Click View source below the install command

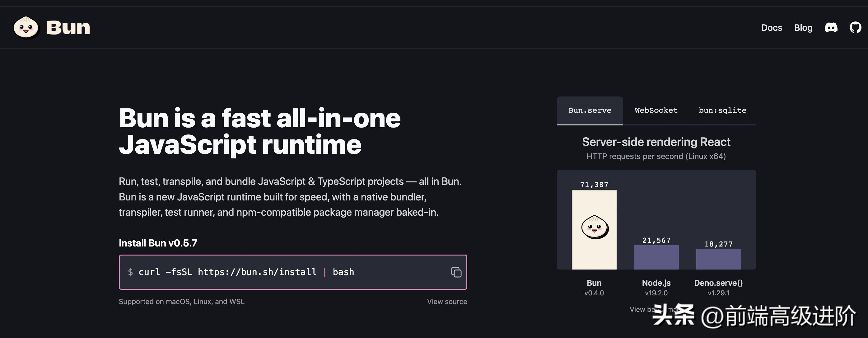pyautogui.click(x=447, y=301)
